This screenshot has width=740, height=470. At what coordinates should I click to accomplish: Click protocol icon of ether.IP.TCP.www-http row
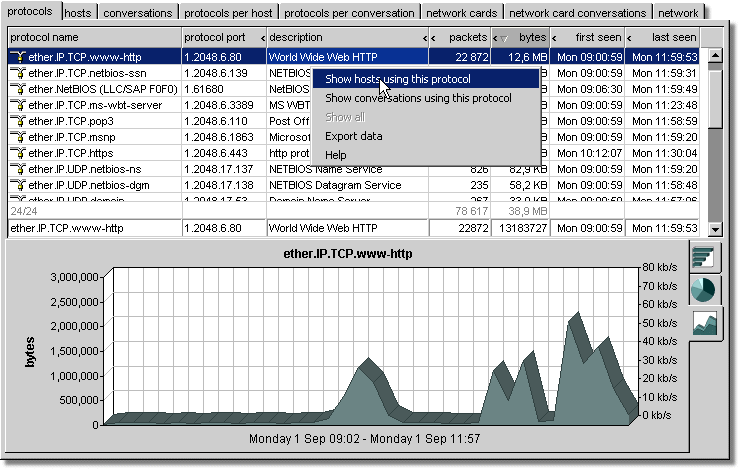click(x=18, y=57)
